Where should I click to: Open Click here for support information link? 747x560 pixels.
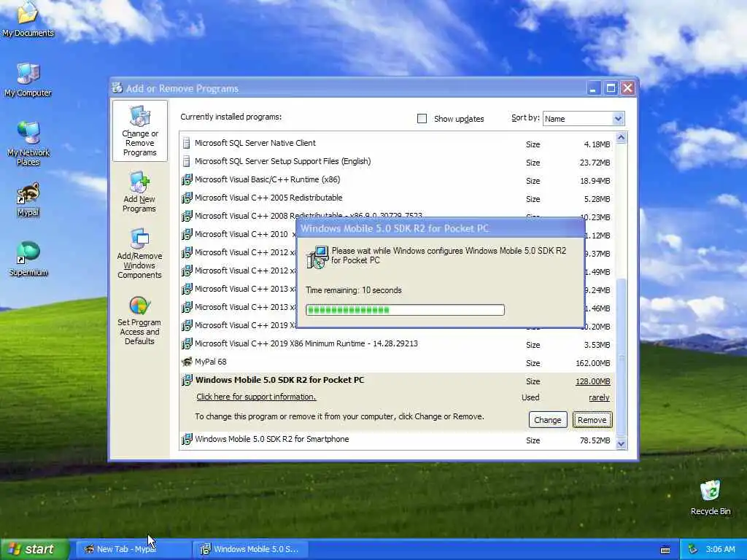click(256, 397)
